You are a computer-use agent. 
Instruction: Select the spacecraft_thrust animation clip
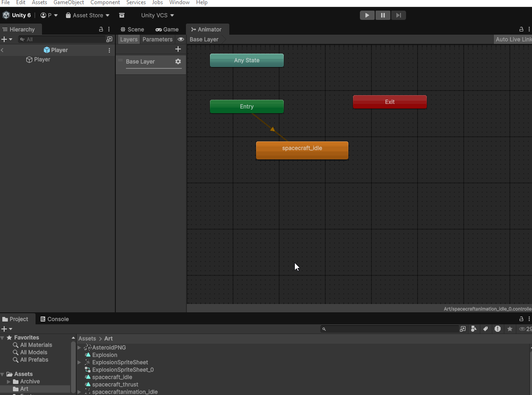click(x=115, y=384)
